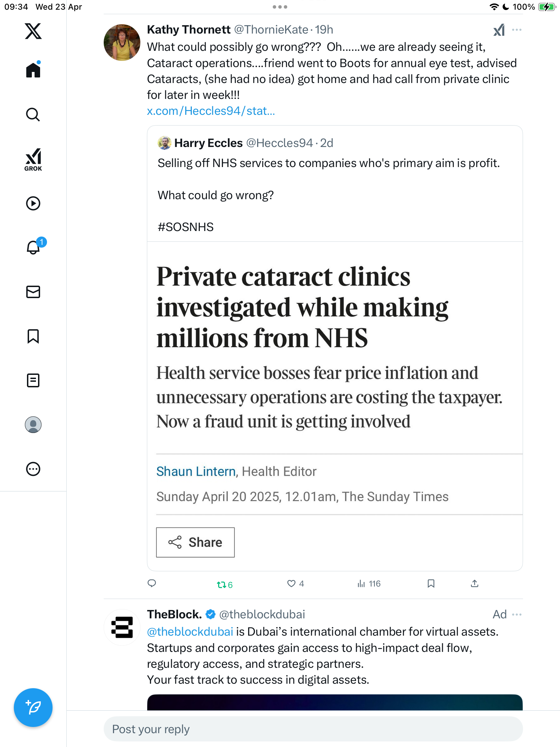560x747 pixels.
Task: Open the Bookmarks sidebar icon
Action: tap(33, 336)
